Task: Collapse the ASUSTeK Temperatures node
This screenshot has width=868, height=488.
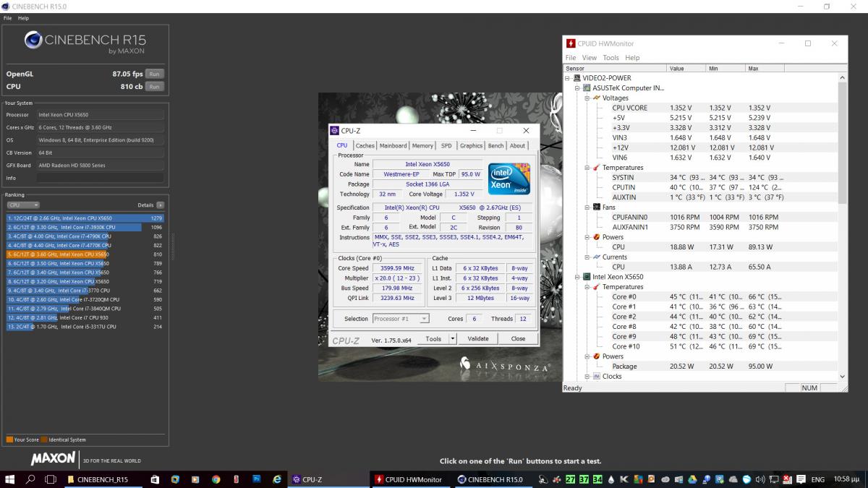Action: (587, 168)
